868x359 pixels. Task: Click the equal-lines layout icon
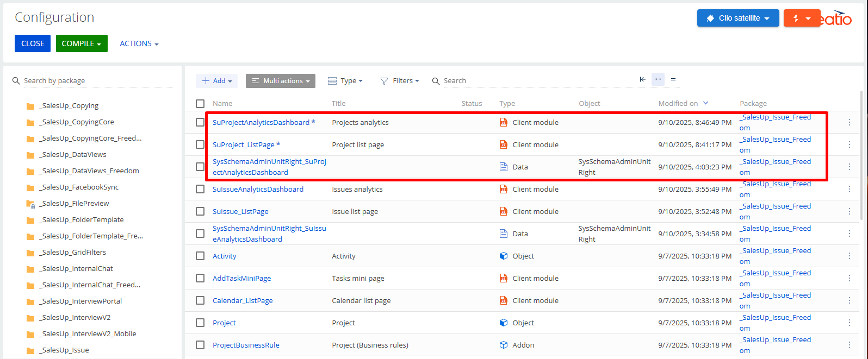(673, 79)
